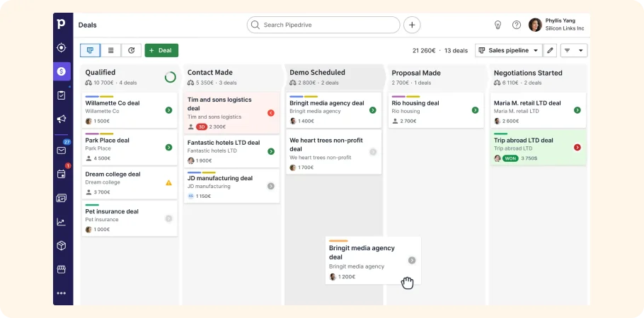
Task: Click label color bars on Willamette Co deal
Action: [x=99, y=96]
